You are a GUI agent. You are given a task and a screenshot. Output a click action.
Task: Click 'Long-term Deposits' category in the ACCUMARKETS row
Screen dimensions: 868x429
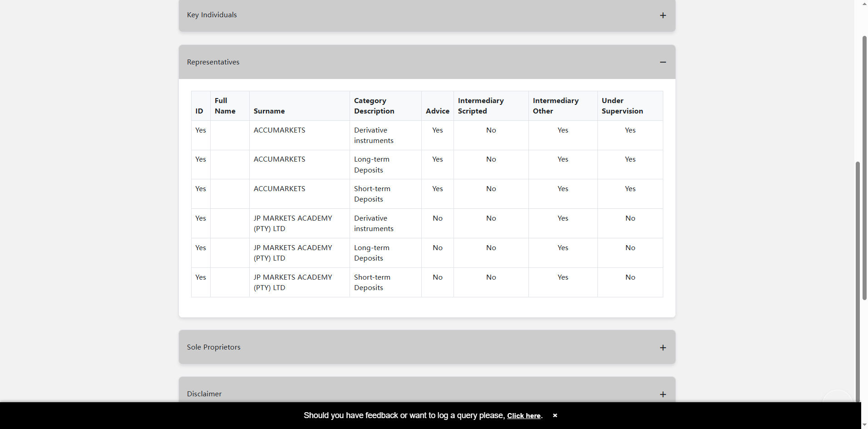click(x=372, y=165)
